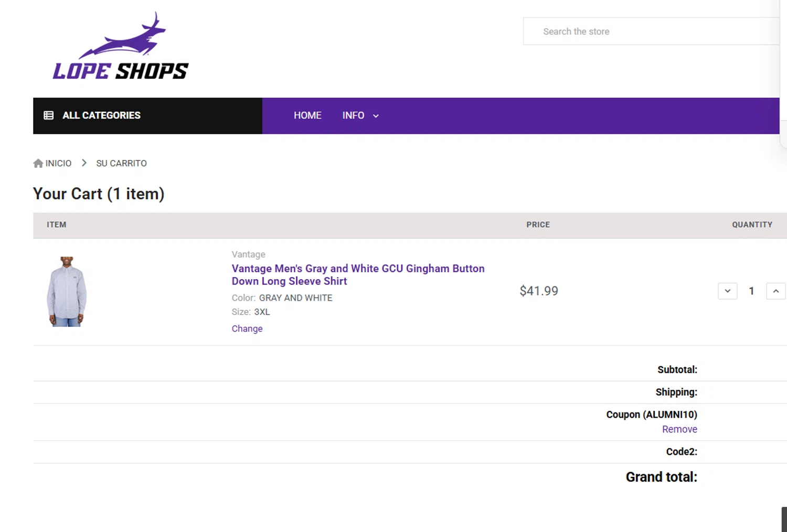Click the home icon beside INICIO
This screenshot has height=532, width=787.
click(38, 163)
